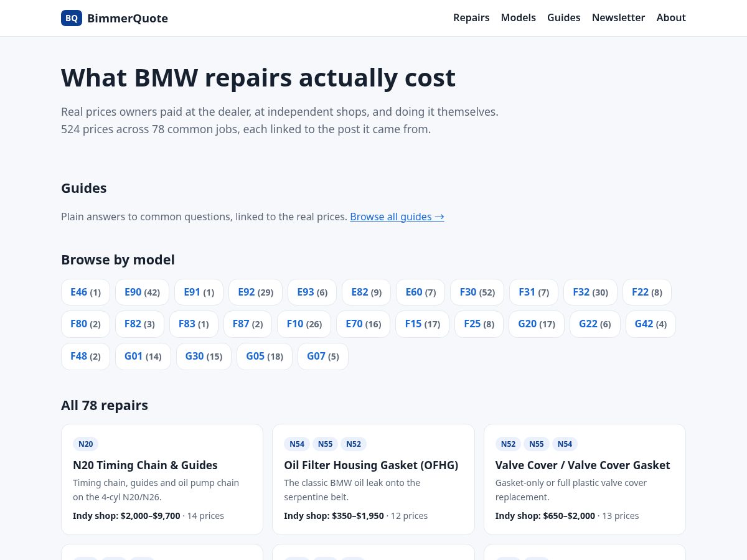Choose the G22 (6) model chip
This screenshot has height=560, width=747.
[x=595, y=324]
